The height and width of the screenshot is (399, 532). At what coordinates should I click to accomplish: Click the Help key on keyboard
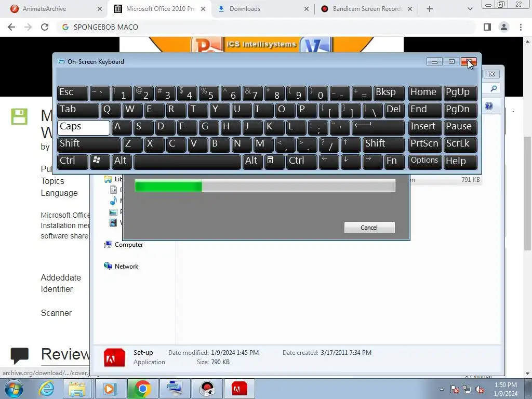[x=460, y=162]
